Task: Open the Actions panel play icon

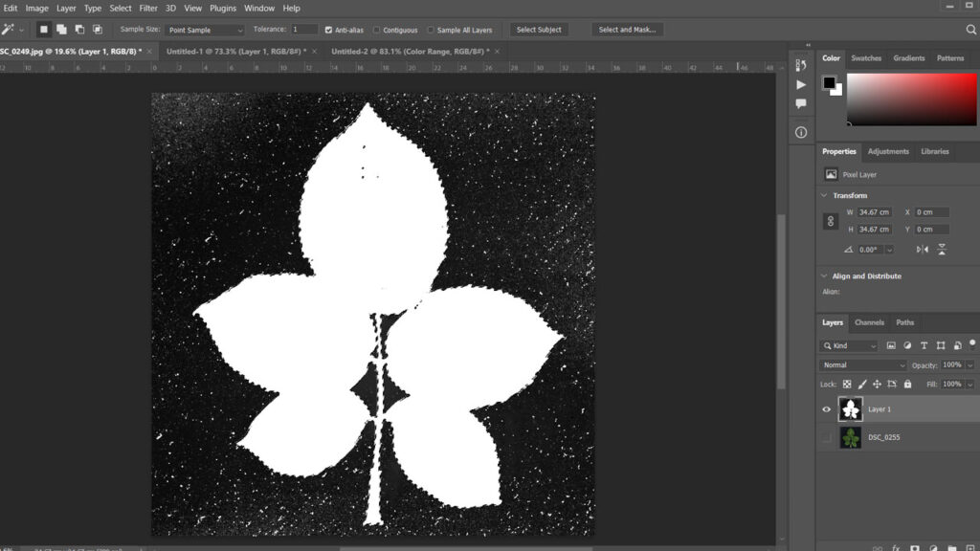Action: (801, 84)
